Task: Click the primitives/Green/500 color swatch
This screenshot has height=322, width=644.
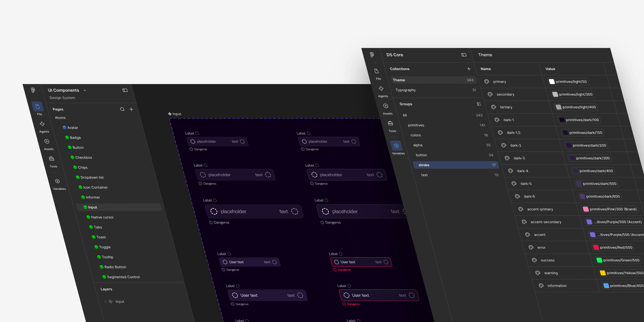Action: [599, 260]
